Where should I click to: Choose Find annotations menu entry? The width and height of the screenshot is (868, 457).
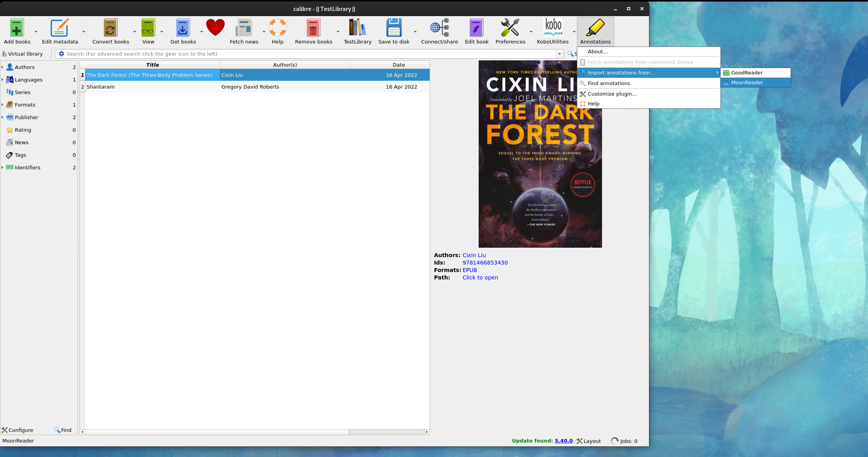tap(609, 83)
